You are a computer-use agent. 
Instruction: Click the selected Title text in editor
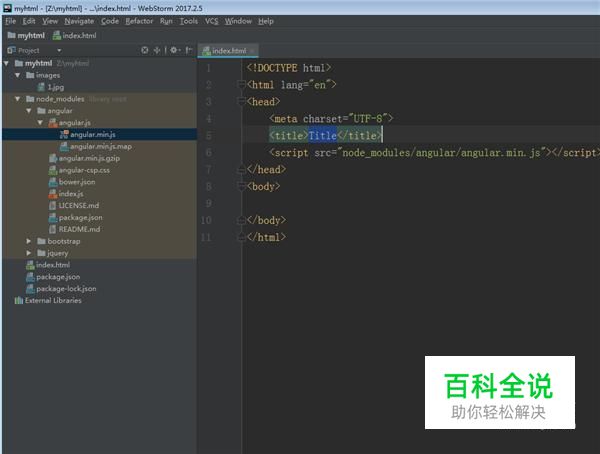coord(323,136)
